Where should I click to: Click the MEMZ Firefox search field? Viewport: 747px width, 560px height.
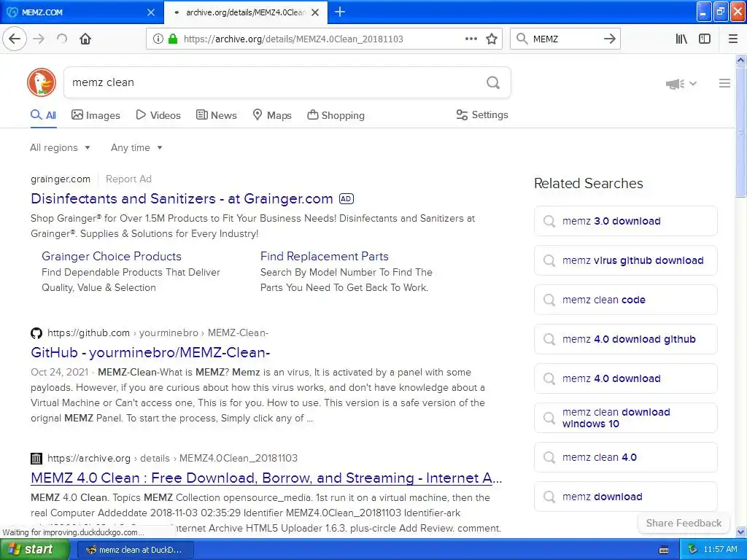click(x=565, y=39)
